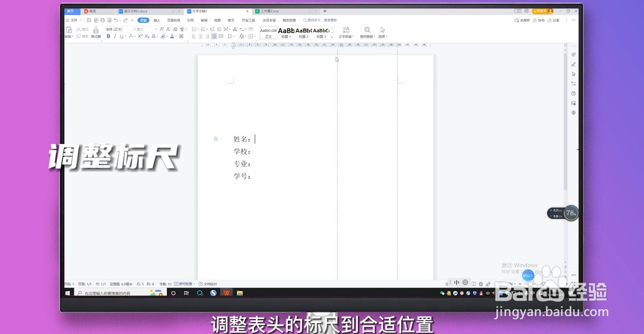The image size is (644, 334).
Task: Toggle bold formatting
Action: coord(108,36)
